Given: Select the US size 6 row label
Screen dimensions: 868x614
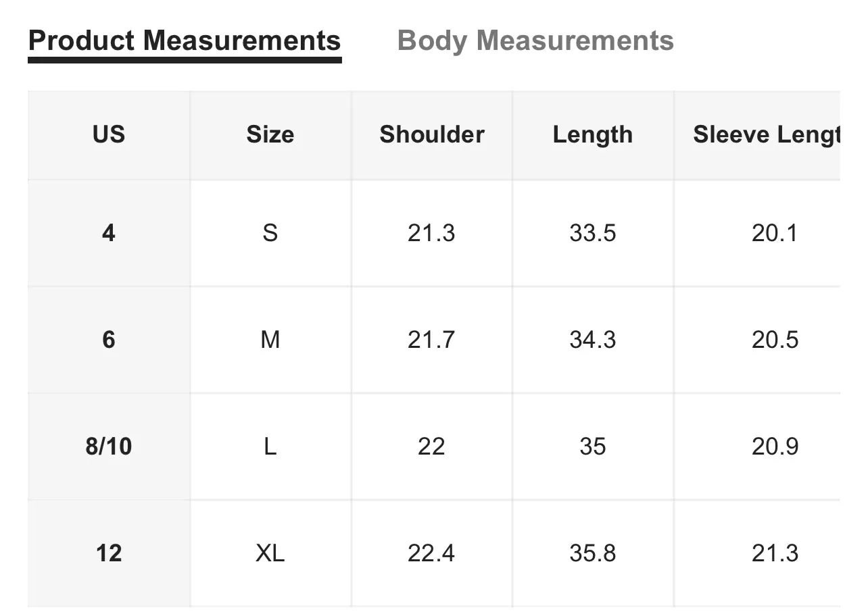Looking at the screenshot, I should (x=109, y=340).
